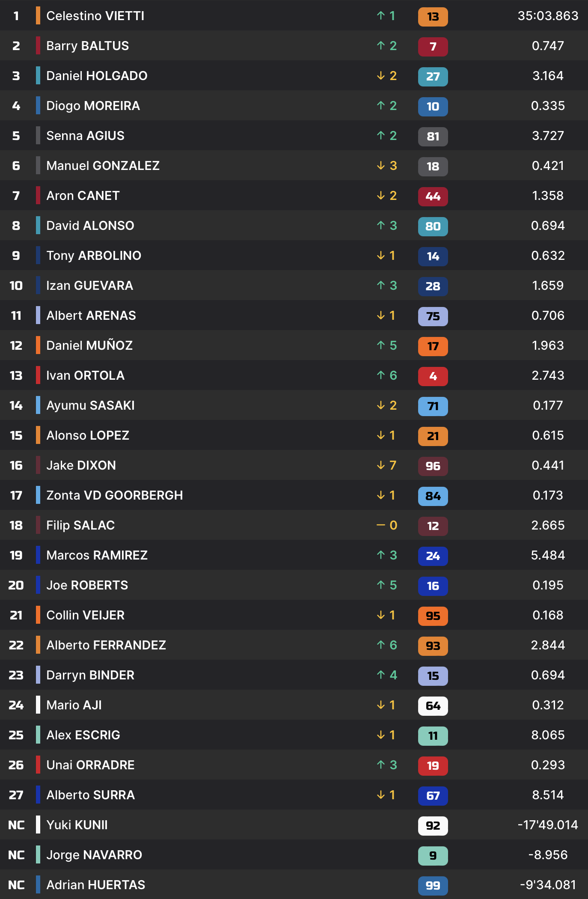Open Diogo Moreira's rider name

pos(93,106)
